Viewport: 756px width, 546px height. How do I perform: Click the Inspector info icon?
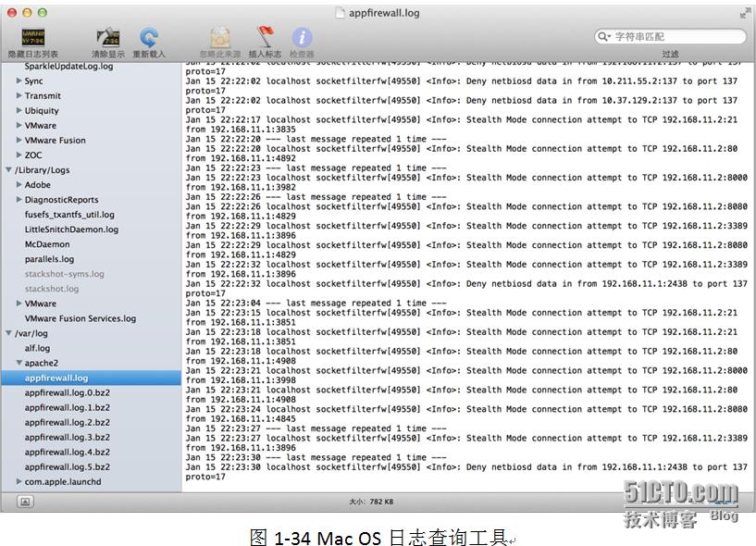[302, 37]
